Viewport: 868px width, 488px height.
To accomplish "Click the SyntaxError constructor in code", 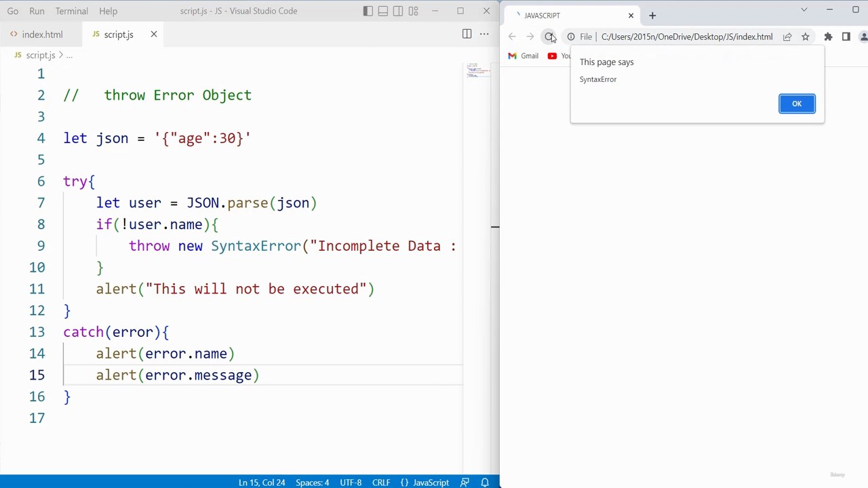I will point(256,246).
